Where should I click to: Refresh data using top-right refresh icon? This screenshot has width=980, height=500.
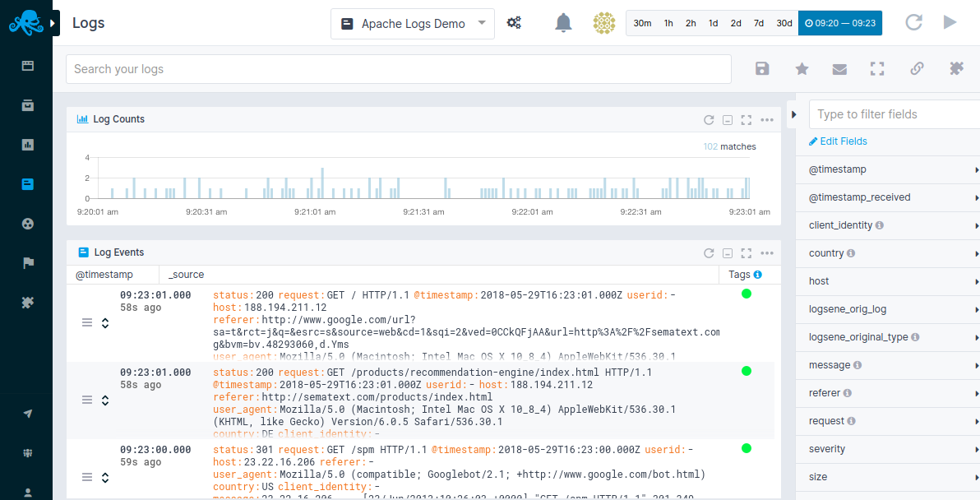click(x=913, y=22)
